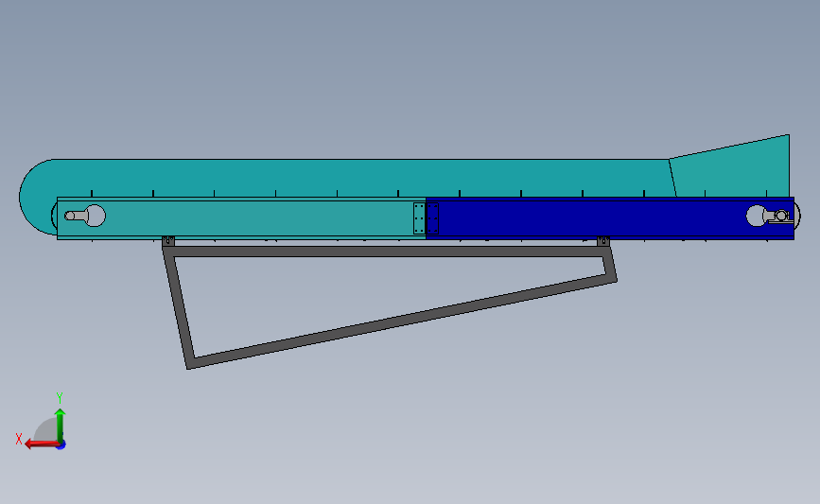Select the green Y axis arrow
The image size is (820, 504).
click(x=61, y=426)
